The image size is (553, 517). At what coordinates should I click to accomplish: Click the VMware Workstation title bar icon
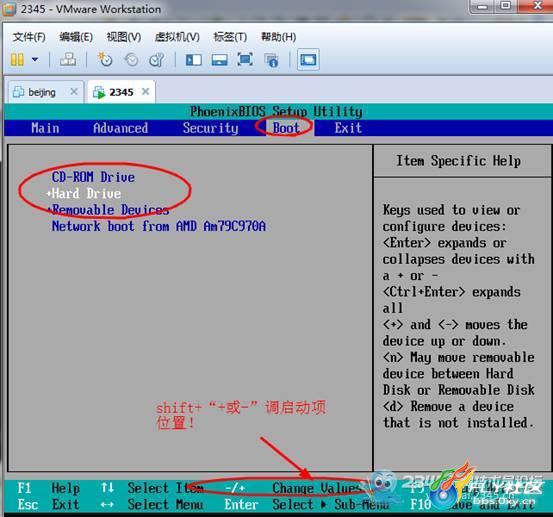point(8,9)
